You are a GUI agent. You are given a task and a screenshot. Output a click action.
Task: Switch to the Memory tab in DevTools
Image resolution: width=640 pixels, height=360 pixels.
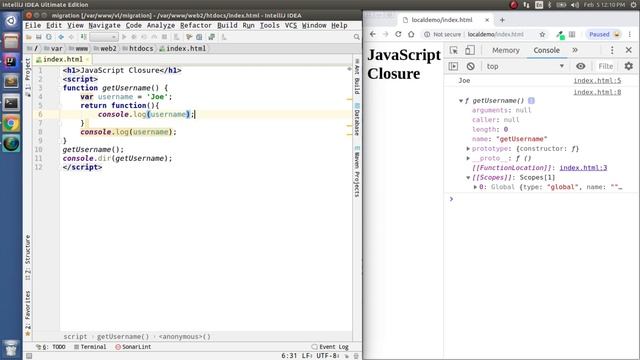click(x=506, y=50)
